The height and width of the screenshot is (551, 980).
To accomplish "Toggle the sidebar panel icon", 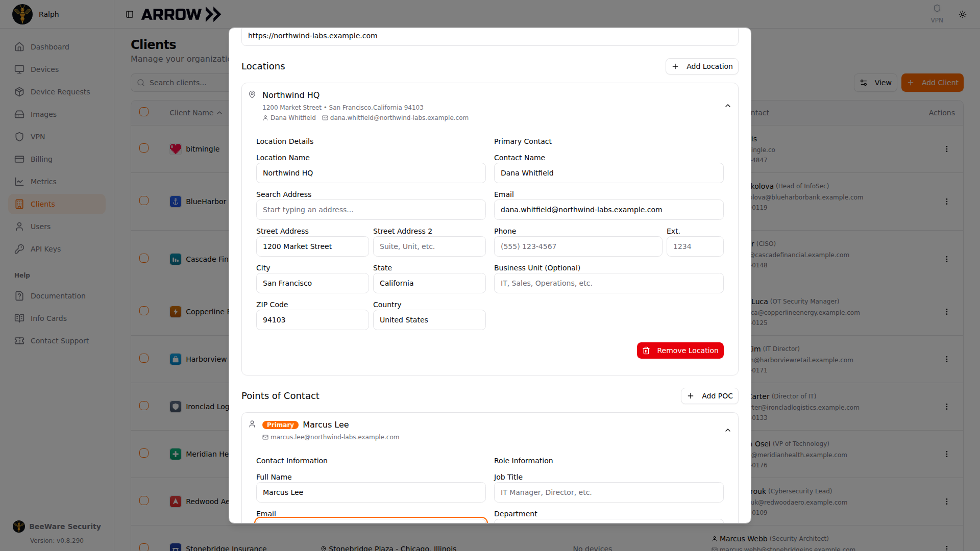I will click(x=130, y=14).
